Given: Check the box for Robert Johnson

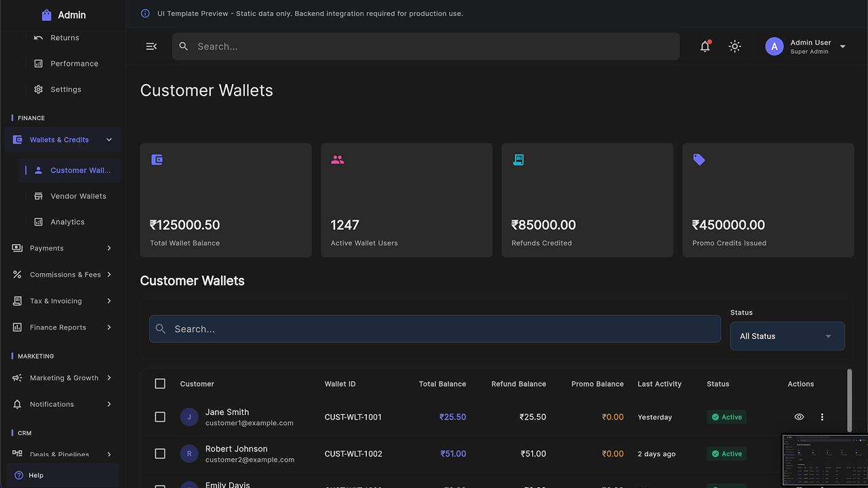Looking at the screenshot, I should pyautogui.click(x=160, y=453).
